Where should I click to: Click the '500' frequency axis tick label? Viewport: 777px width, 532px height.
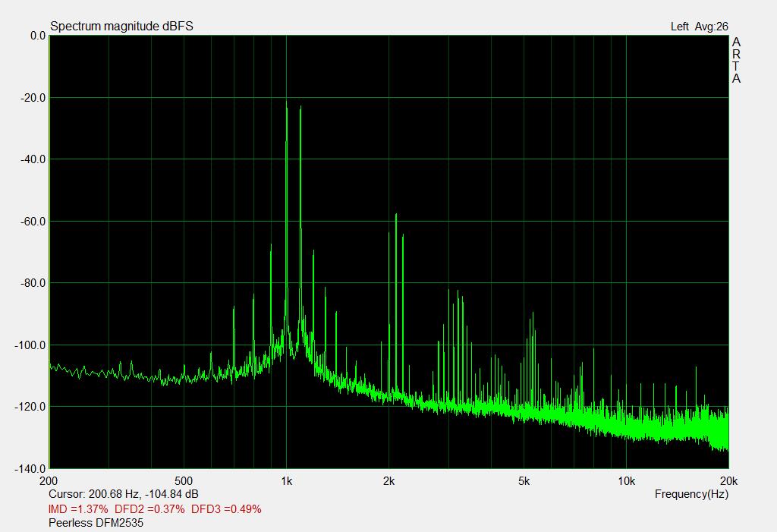click(184, 481)
